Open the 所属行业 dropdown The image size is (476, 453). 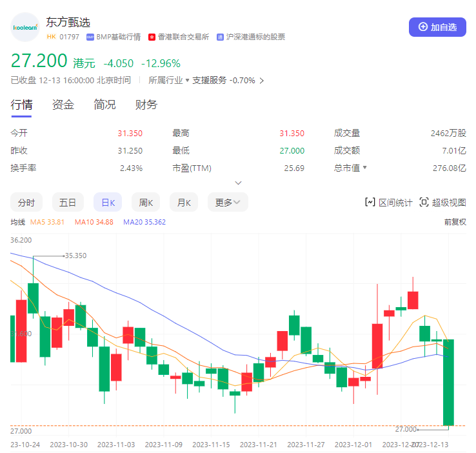point(169,80)
